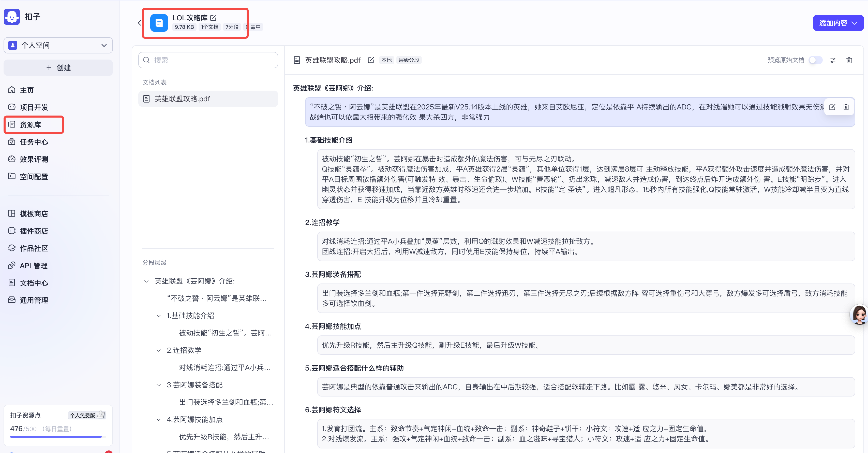Open 空间配置 in the sidebar

coord(34,176)
